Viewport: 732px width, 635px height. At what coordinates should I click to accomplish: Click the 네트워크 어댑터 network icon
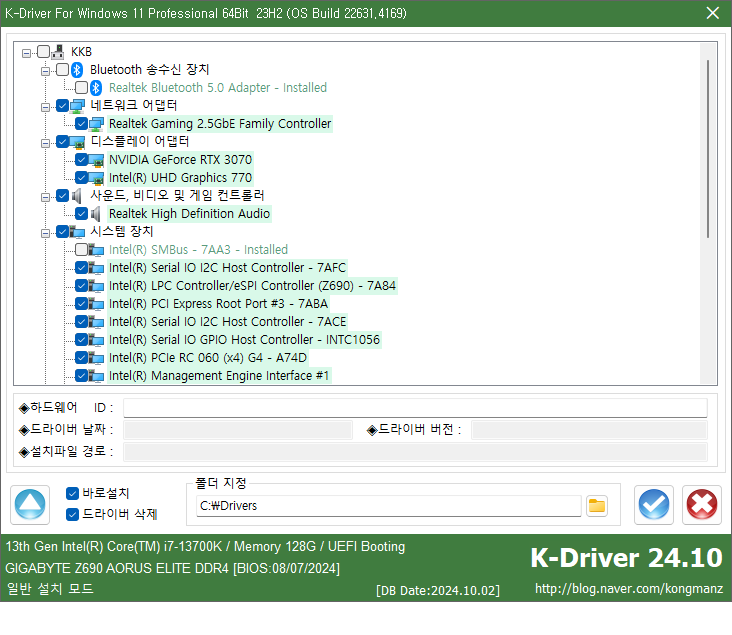pos(77,106)
